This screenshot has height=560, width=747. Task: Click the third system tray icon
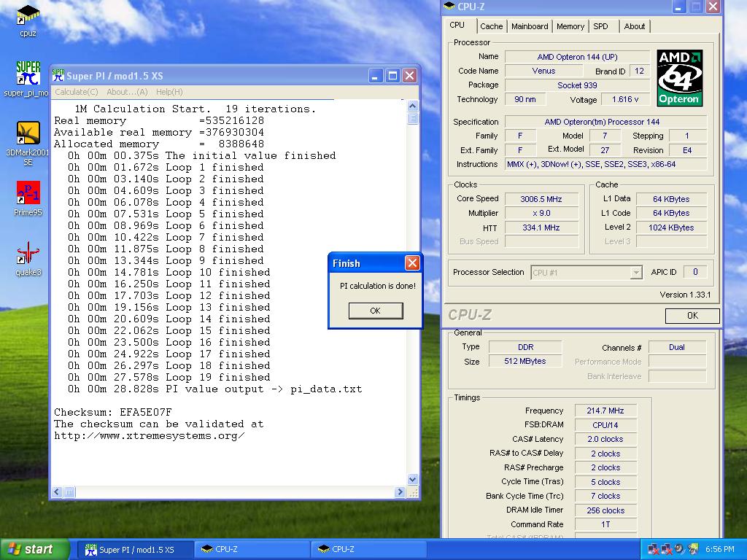[679, 549]
